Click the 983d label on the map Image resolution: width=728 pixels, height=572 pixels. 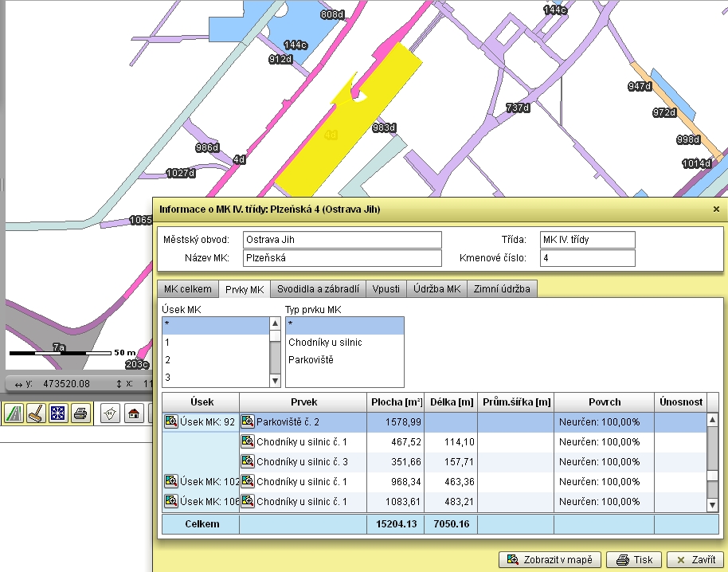pyautogui.click(x=384, y=127)
